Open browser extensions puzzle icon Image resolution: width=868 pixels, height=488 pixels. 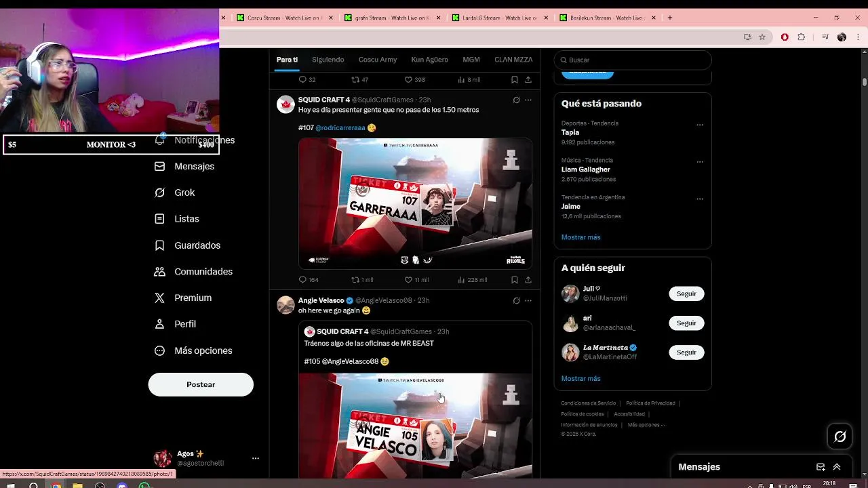(x=802, y=37)
